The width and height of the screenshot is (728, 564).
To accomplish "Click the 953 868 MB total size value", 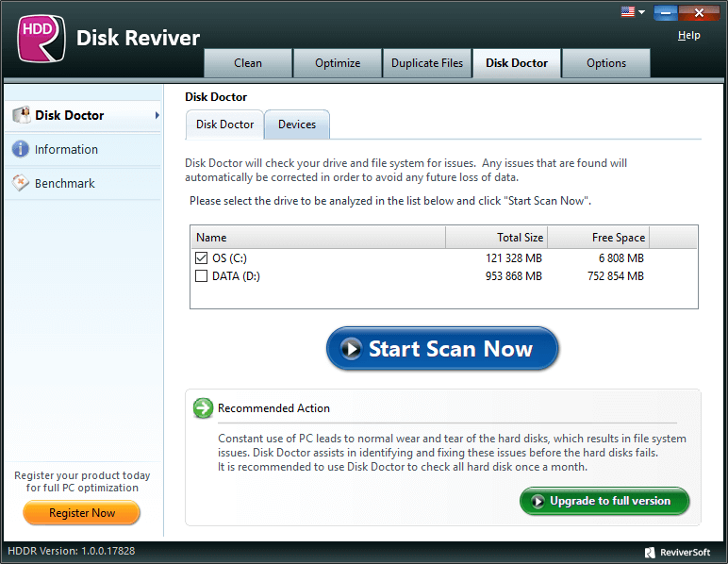I will (x=514, y=276).
